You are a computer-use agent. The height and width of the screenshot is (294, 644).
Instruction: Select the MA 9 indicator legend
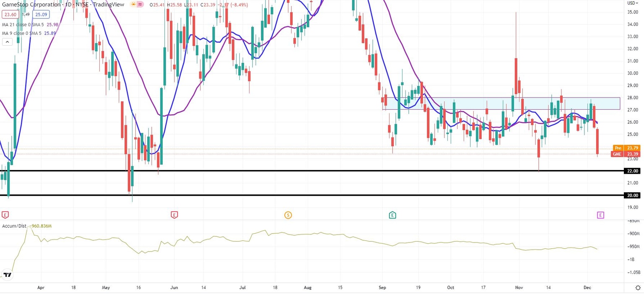point(28,33)
